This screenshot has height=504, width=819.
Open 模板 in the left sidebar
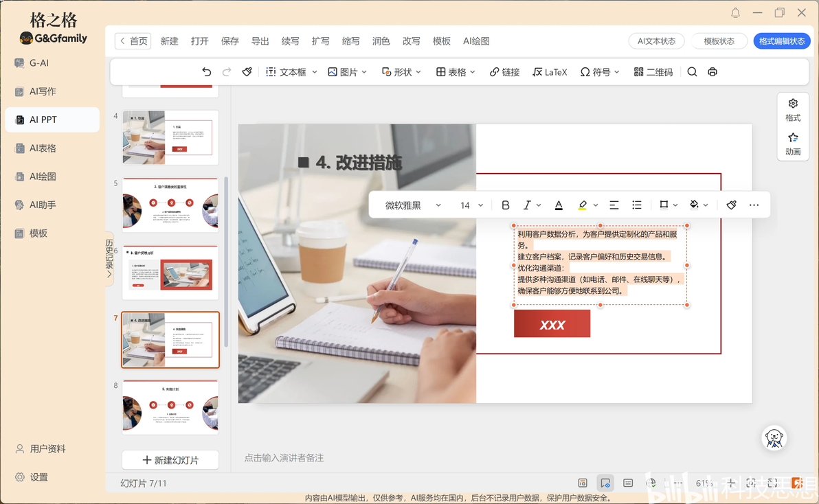click(x=52, y=233)
